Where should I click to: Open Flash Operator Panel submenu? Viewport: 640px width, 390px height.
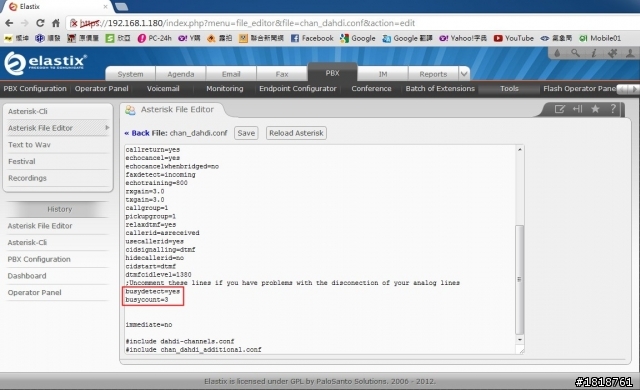tap(579, 89)
